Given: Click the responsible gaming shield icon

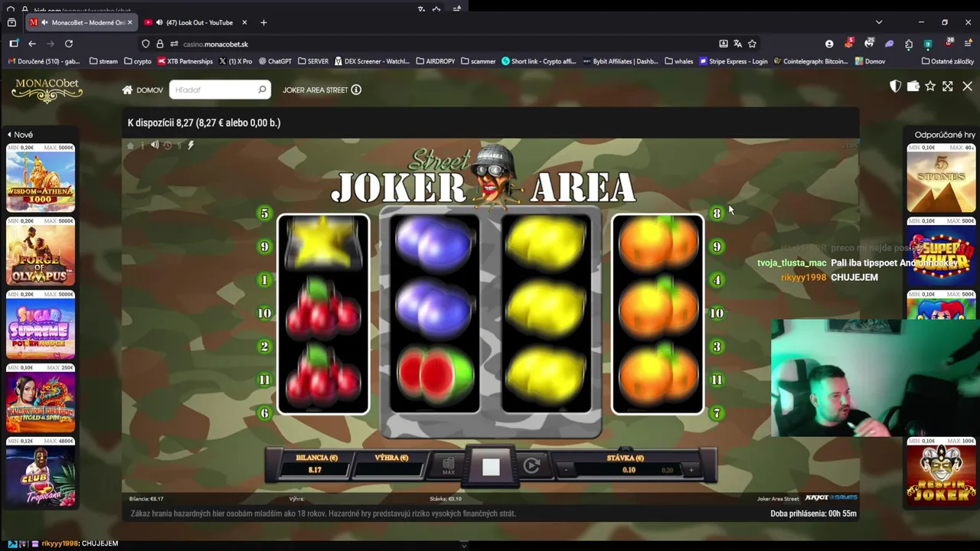Looking at the screenshot, I should [895, 86].
